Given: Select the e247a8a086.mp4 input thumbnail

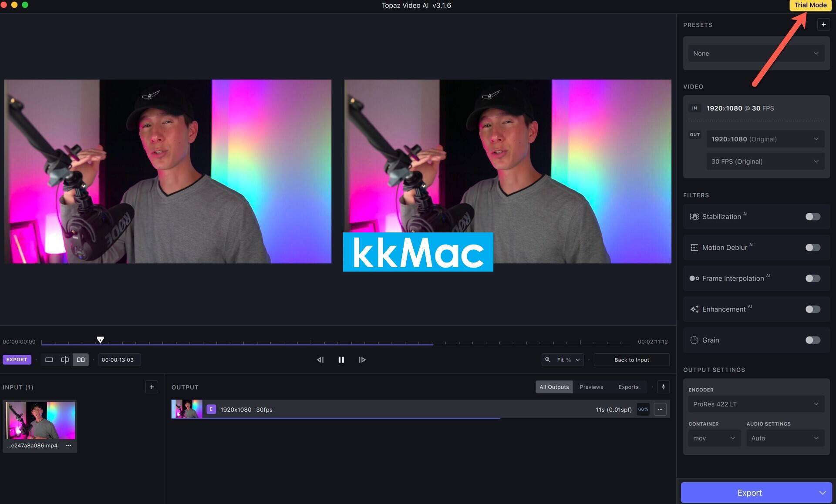Looking at the screenshot, I should (40, 420).
